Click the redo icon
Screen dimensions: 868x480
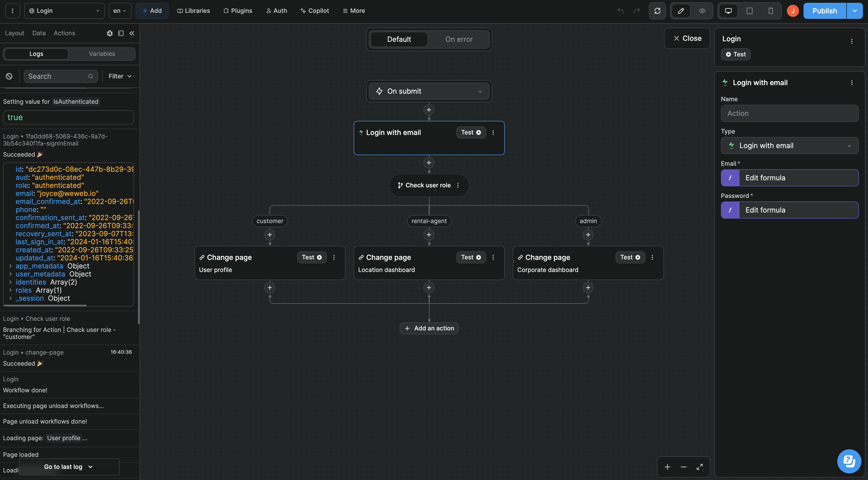click(637, 10)
